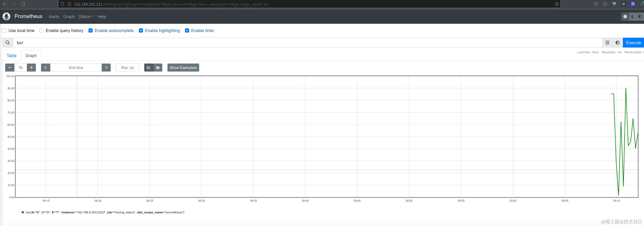Open the browser extensions puzzle icon

605,4
